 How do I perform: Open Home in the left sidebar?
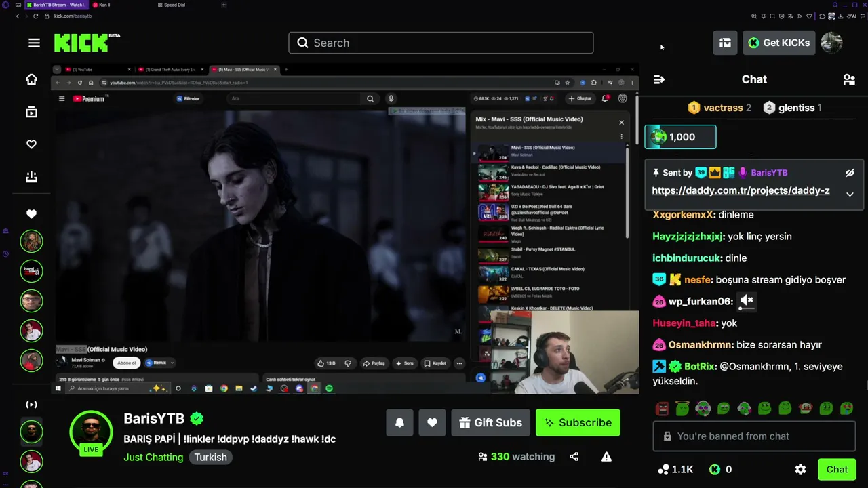point(31,79)
